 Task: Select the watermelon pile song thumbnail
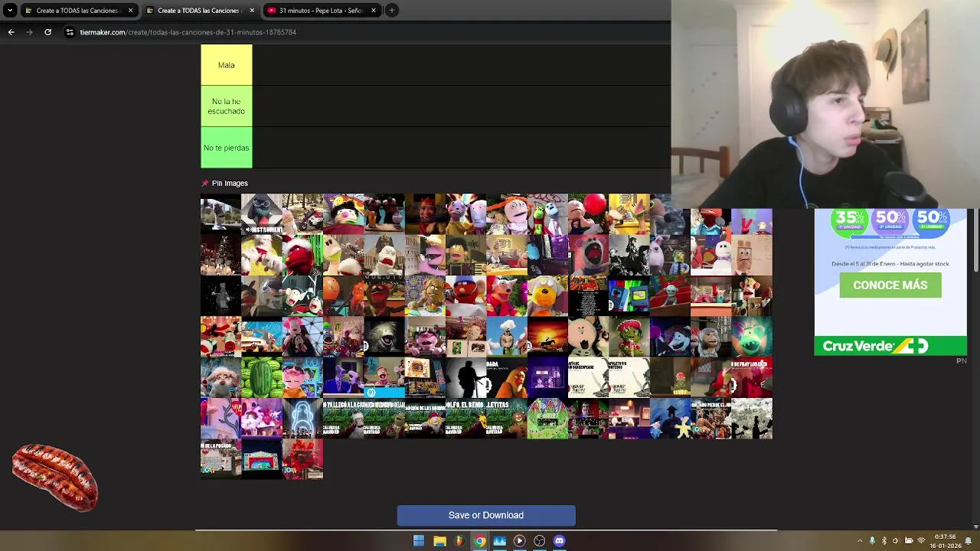tap(262, 377)
